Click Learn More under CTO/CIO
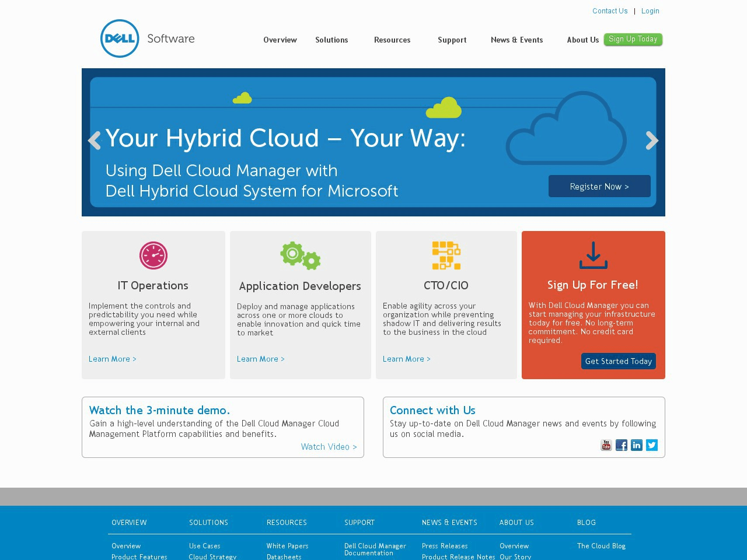 [x=407, y=359]
